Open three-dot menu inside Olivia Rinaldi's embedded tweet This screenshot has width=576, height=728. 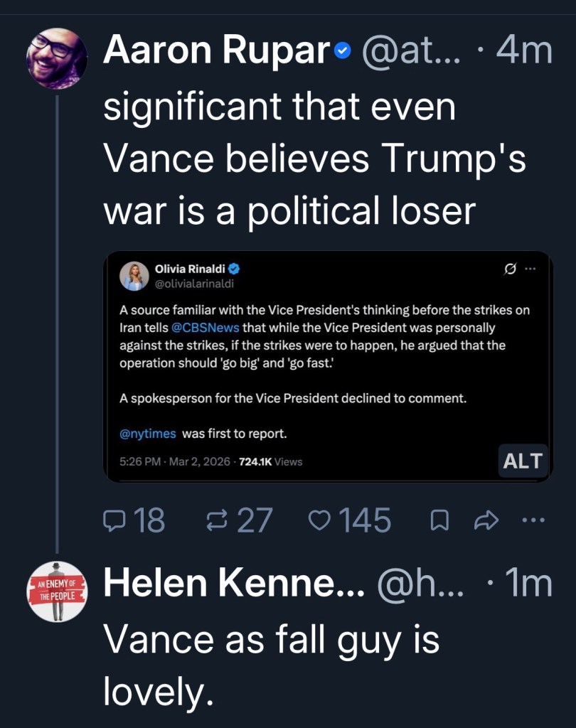pyautogui.click(x=530, y=269)
